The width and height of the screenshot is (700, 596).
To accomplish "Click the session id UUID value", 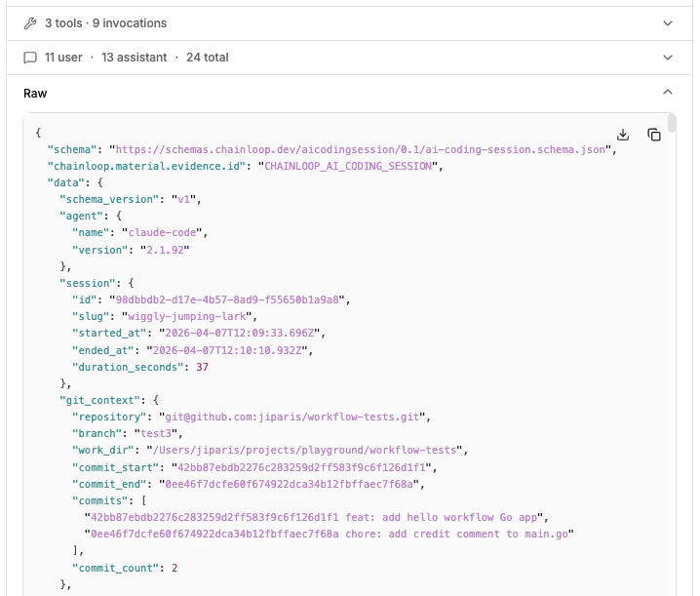I will (x=227, y=299).
